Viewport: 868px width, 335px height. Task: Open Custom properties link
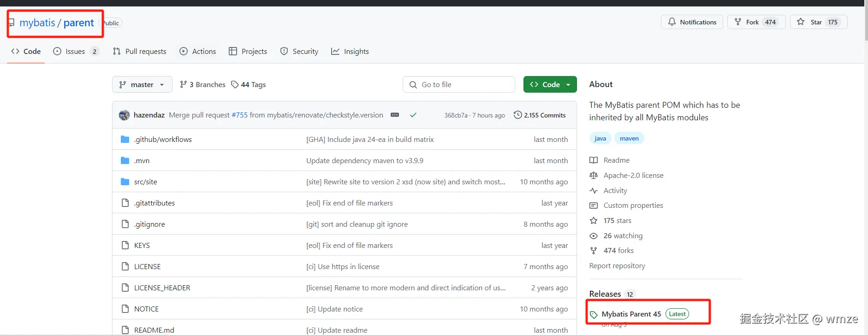626,205
